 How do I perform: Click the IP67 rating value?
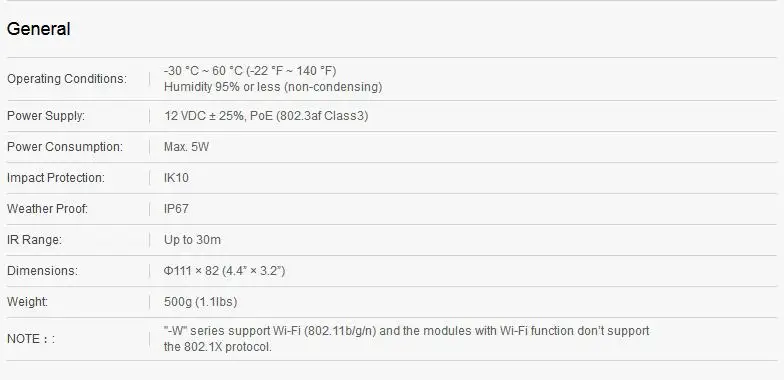tap(176, 209)
